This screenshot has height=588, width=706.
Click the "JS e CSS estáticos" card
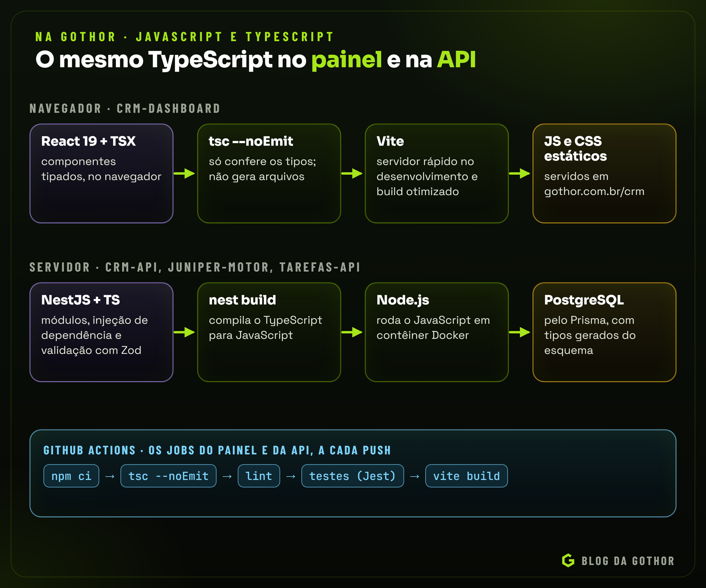(x=605, y=173)
